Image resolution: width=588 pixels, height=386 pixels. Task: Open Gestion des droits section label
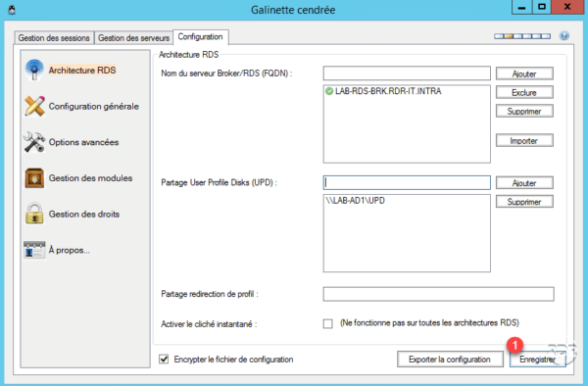(84, 215)
